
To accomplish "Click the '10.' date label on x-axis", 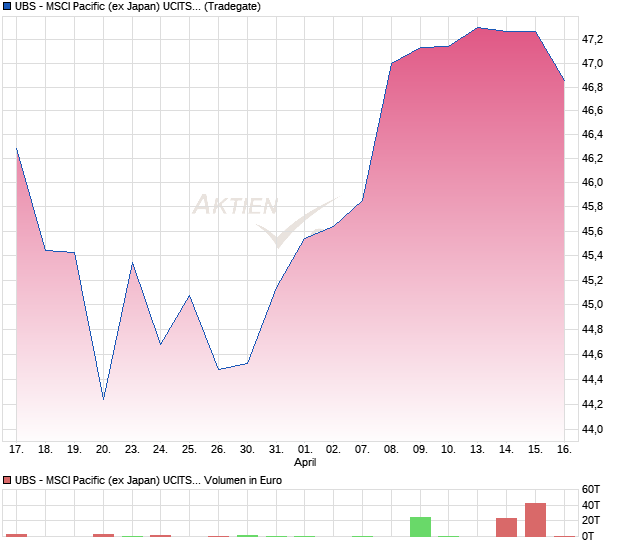I will pos(448,450).
